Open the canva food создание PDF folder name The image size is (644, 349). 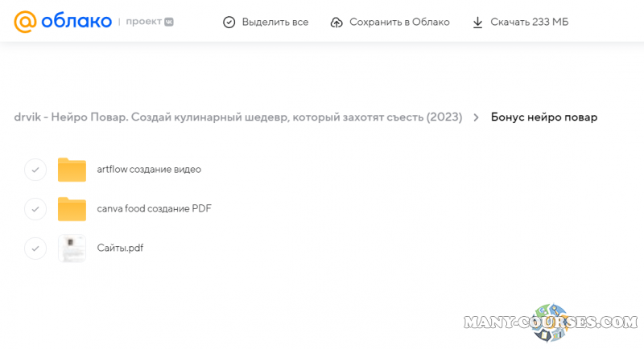[x=154, y=209]
